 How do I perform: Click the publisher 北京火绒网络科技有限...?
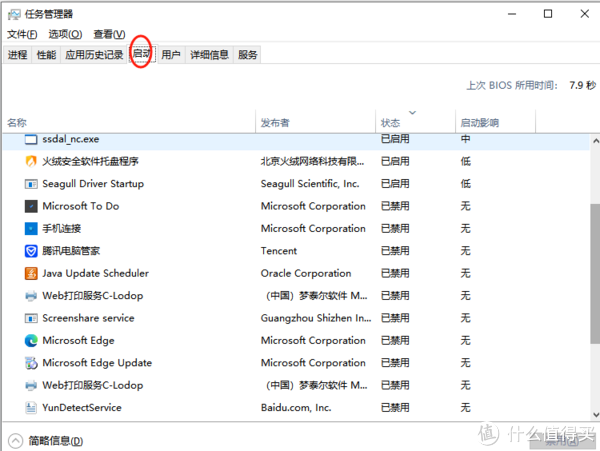[x=312, y=161]
